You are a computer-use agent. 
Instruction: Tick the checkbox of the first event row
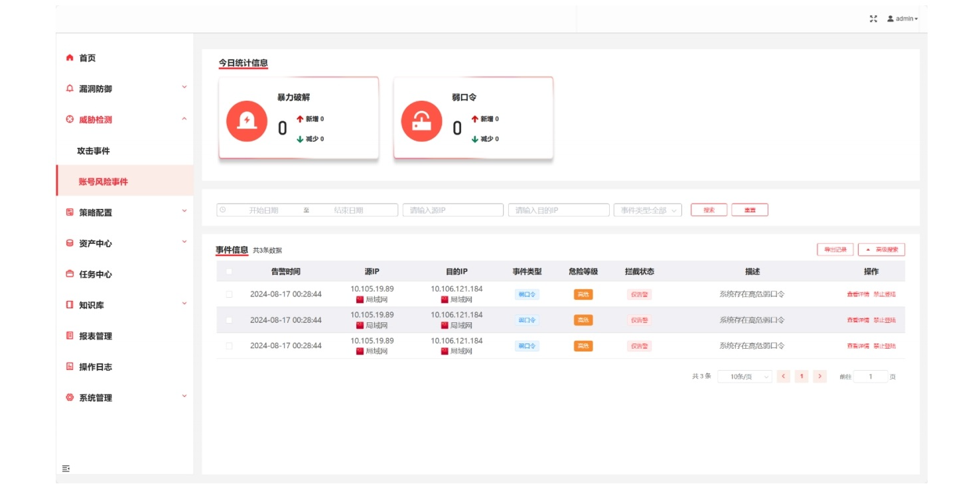[229, 294]
